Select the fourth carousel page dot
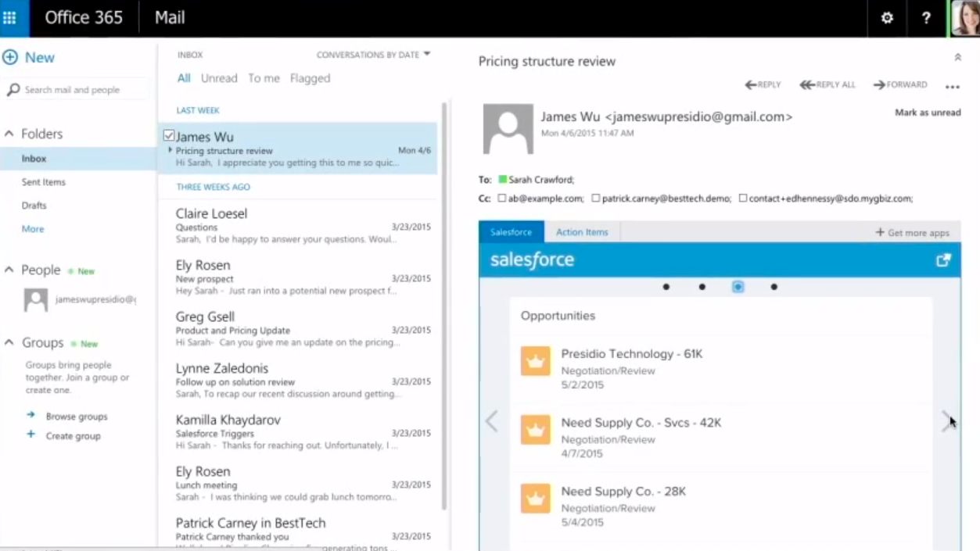Screen dimensions: 980x551 774,287
